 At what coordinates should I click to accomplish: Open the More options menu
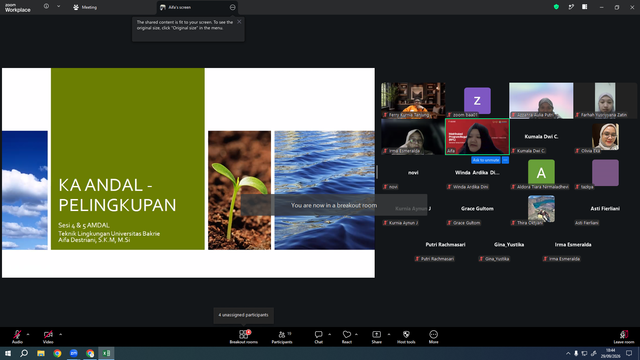coord(433,336)
